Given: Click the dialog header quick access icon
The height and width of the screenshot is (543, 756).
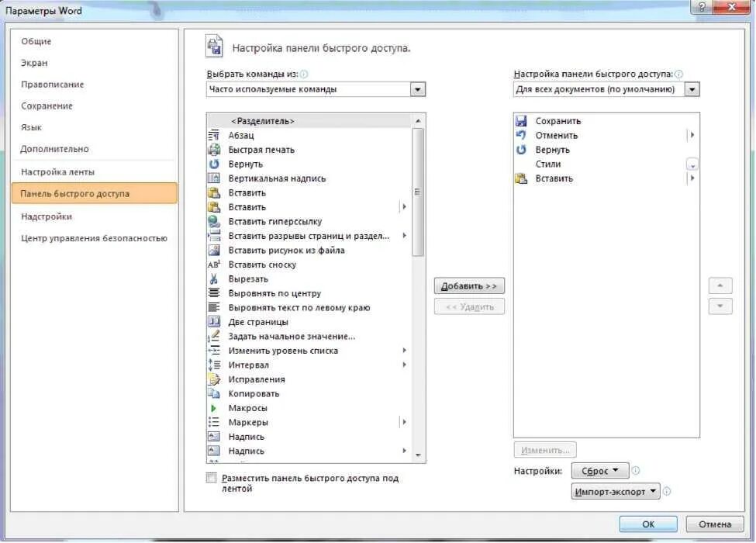Looking at the screenshot, I should point(215,47).
